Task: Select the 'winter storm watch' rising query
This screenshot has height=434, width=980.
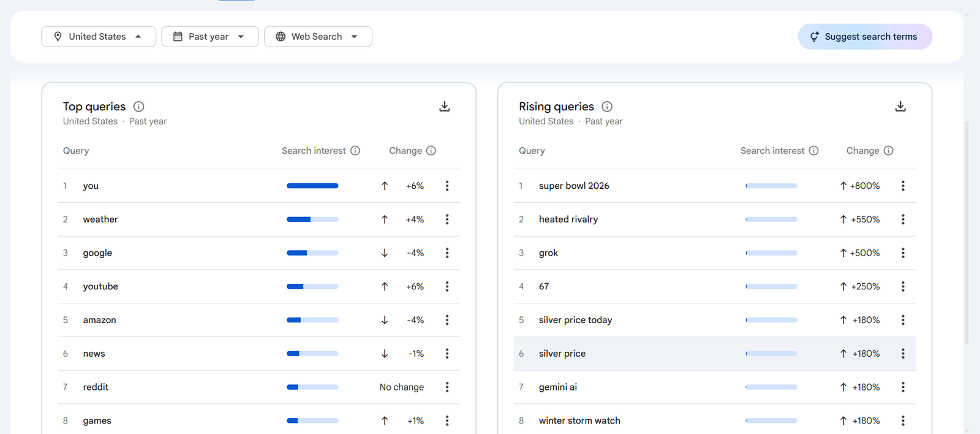Action: click(x=579, y=421)
